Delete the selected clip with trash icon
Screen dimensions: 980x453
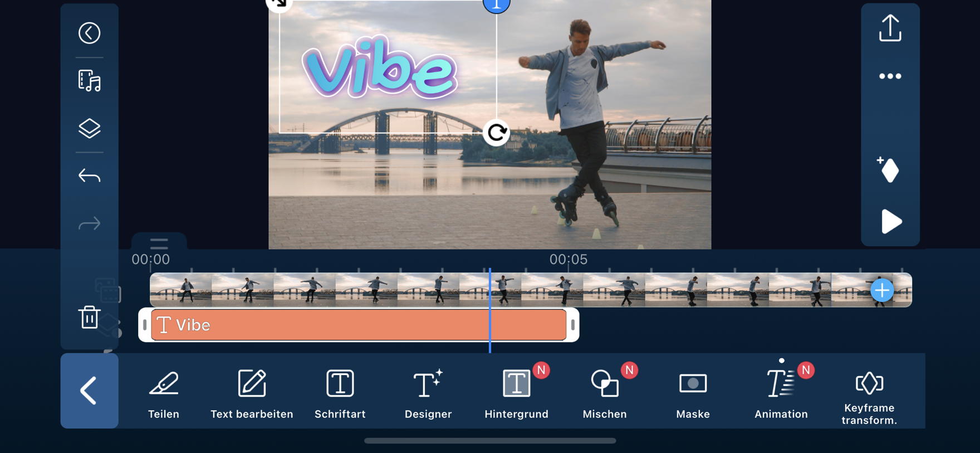tap(89, 316)
